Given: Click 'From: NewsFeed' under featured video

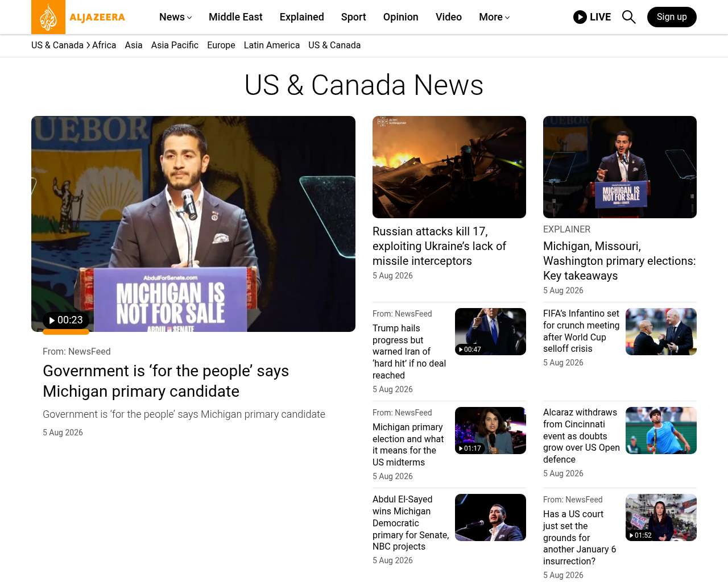Looking at the screenshot, I should (x=77, y=351).
